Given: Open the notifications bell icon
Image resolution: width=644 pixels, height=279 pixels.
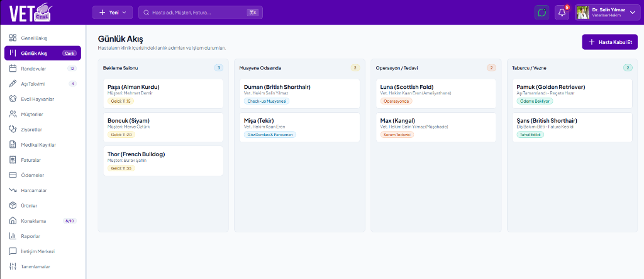Looking at the screenshot, I should (x=562, y=13).
